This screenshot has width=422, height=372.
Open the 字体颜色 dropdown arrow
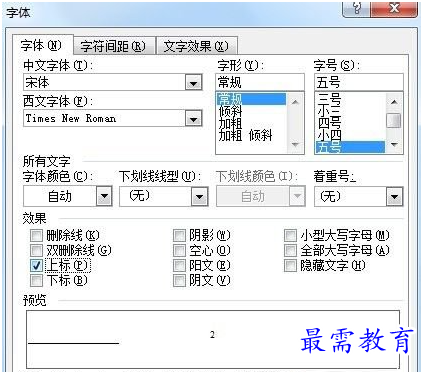point(104,196)
